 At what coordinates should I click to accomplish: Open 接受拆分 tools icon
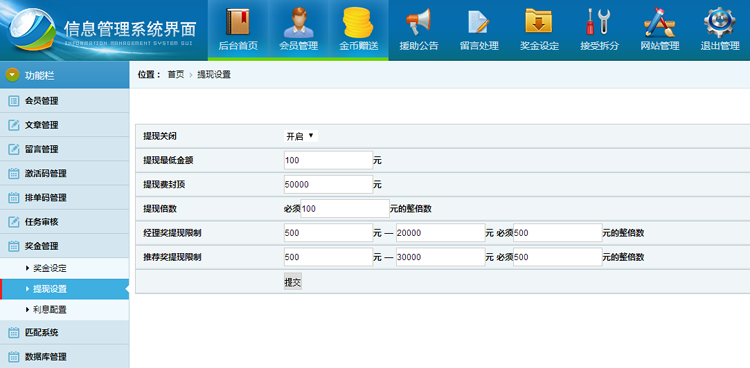point(599,22)
